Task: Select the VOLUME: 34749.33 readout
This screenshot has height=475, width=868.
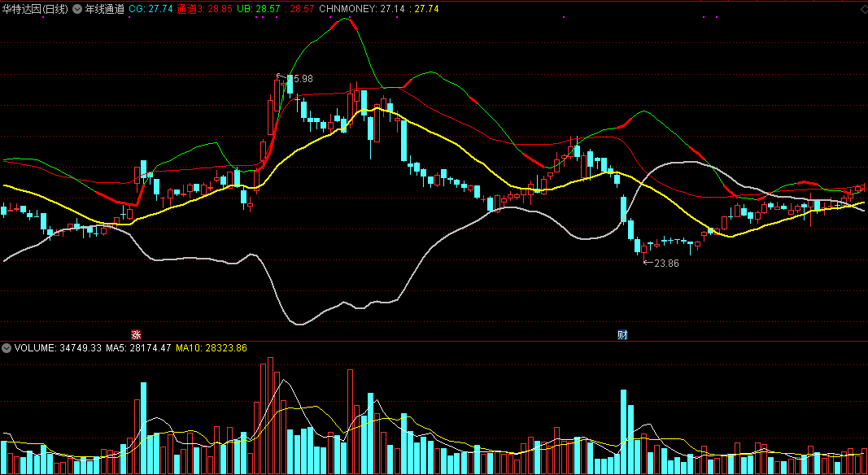Action: click(x=58, y=348)
